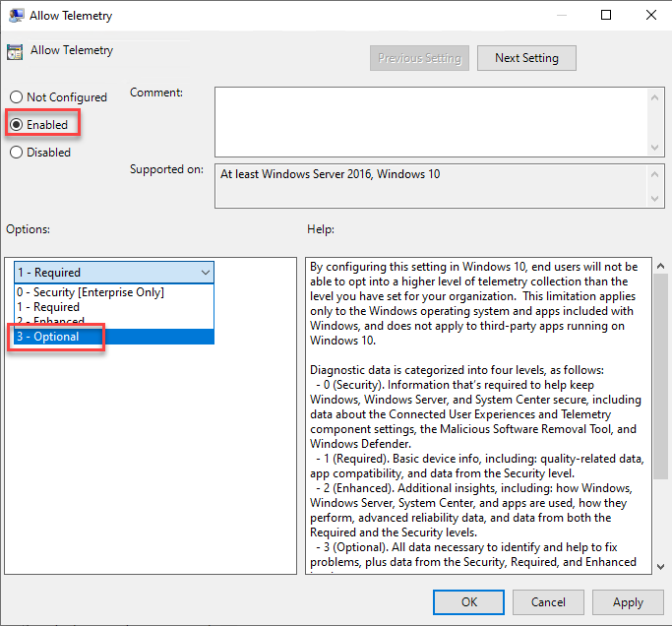Select the Not Configured radio button
Screen dimensions: 672x626
(16, 97)
